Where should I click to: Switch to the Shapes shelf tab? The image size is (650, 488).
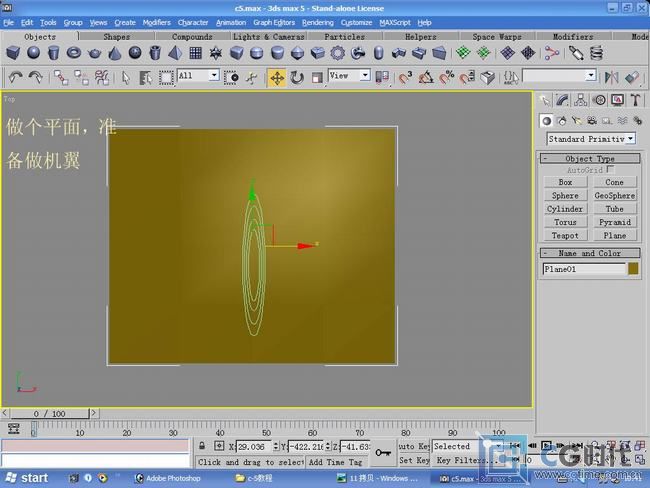[x=116, y=36]
